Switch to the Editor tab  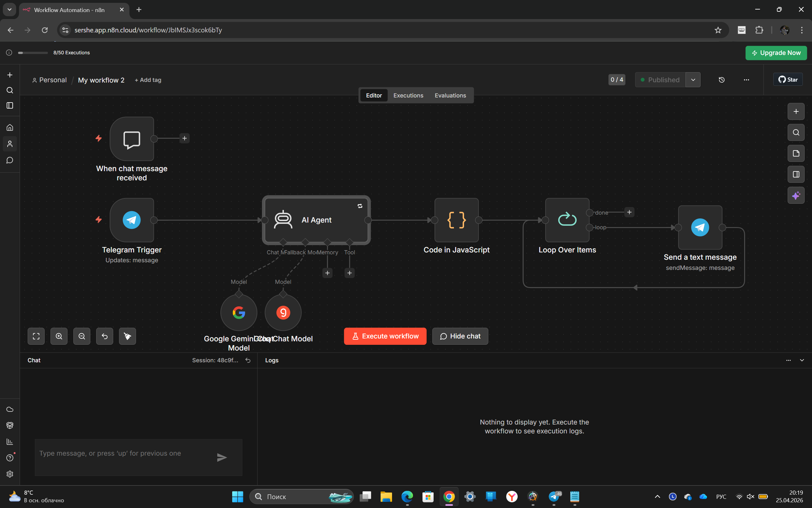point(374,96)
